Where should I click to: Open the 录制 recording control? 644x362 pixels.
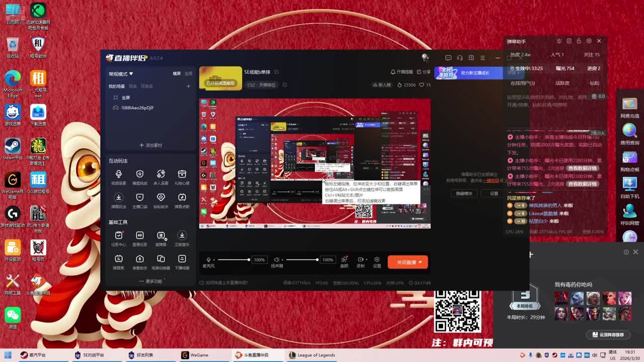(x=360, y=262)
